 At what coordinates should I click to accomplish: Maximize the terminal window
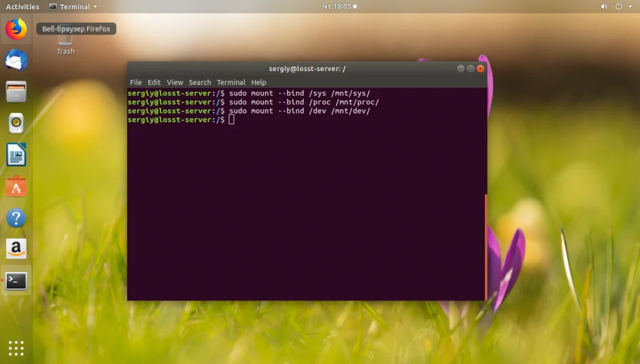[x=470, y=69]
